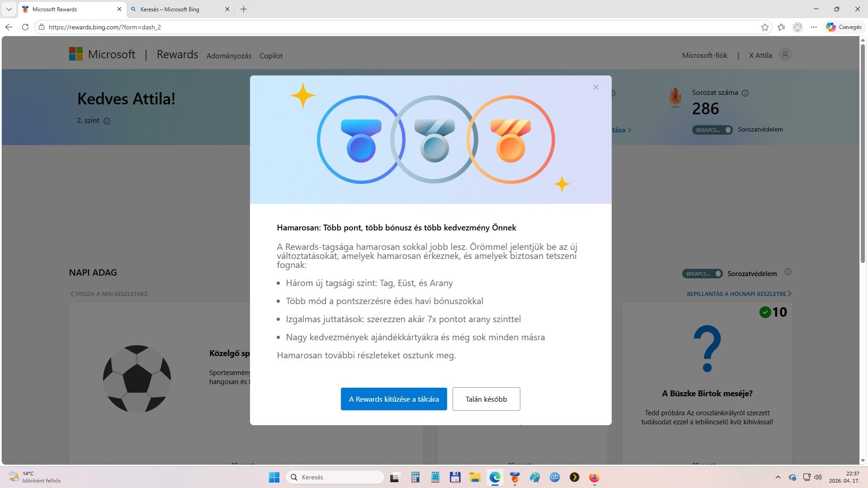Click the taskbar Keresés search field
The image size is (868, 488).
[x=335, y=477]
